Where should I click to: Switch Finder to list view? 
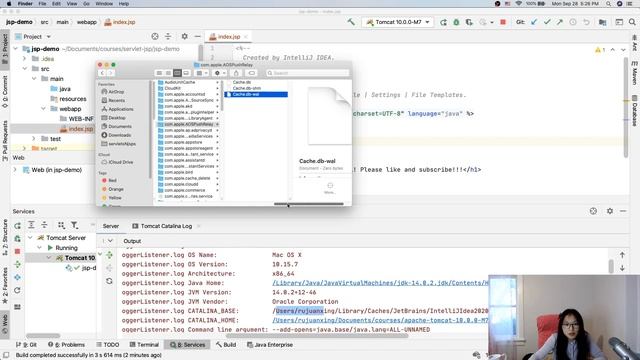(168, 73)
